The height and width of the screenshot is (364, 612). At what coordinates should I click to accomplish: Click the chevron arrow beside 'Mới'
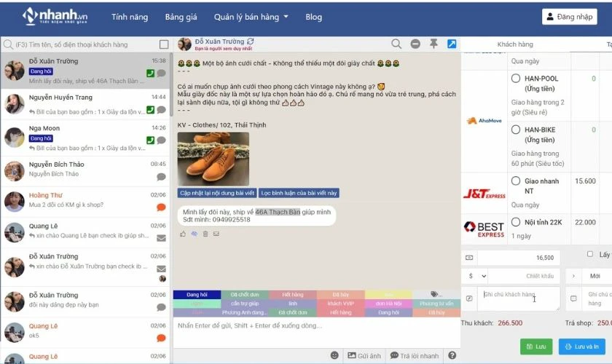coord(573,276)
